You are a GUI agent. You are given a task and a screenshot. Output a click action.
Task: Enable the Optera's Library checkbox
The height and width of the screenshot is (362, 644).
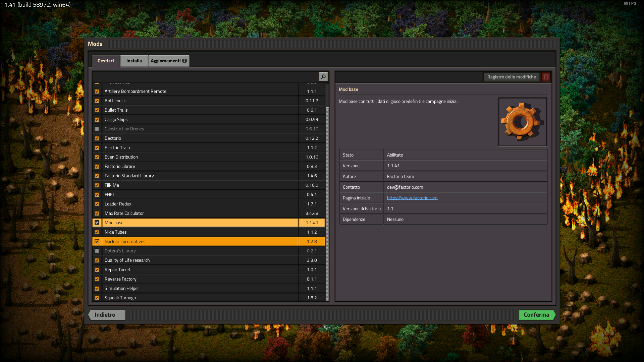pyautogui.click(x=97, y=251)
